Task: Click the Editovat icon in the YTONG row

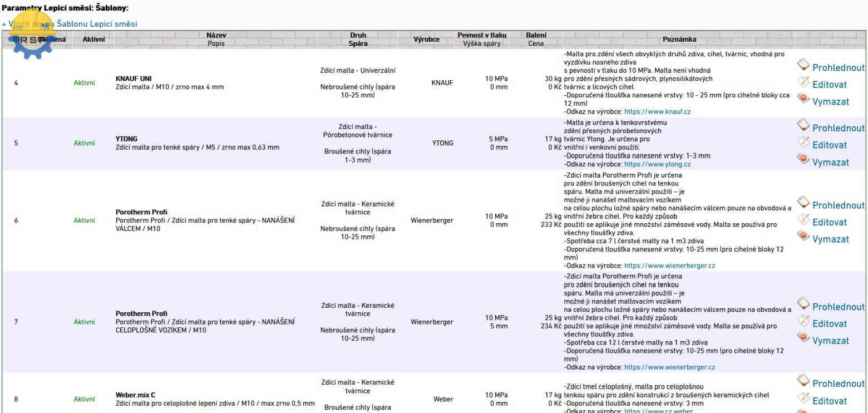Action: coord(803,142)
